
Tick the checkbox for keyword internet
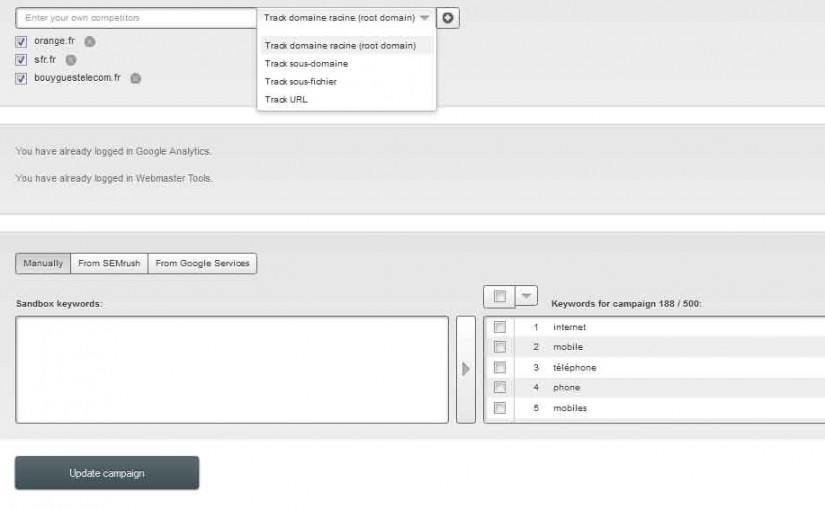click(x=500, y=327)
